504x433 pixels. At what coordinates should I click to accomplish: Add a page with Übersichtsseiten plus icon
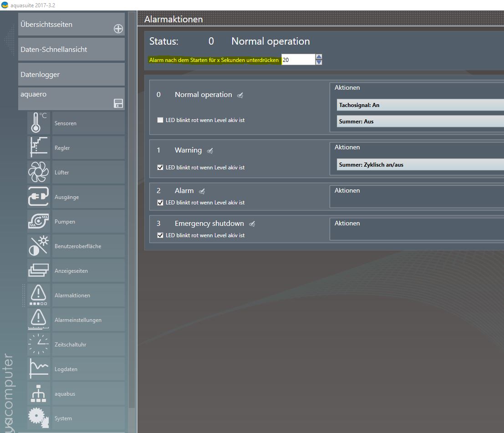click(x=118, y=29)
